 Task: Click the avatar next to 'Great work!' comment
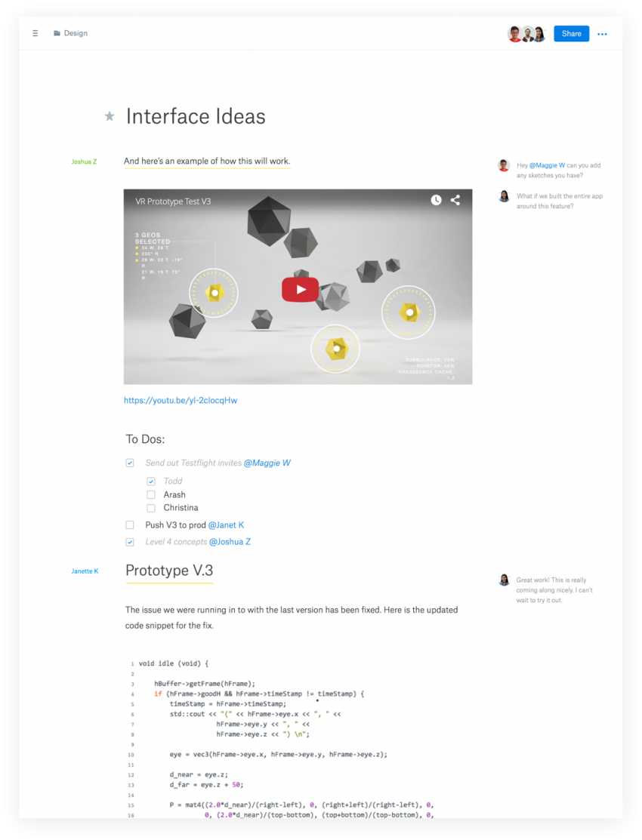click(x=504, y=580)
